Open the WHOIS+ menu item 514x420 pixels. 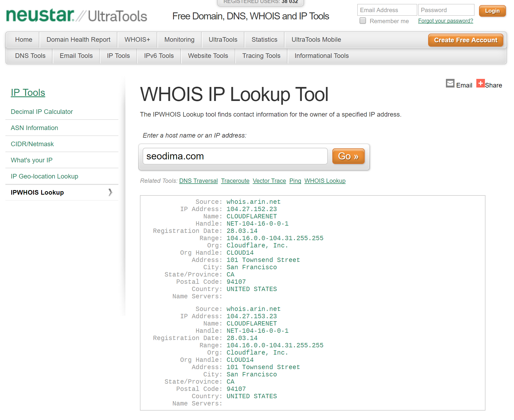click(x=137, y=40)
